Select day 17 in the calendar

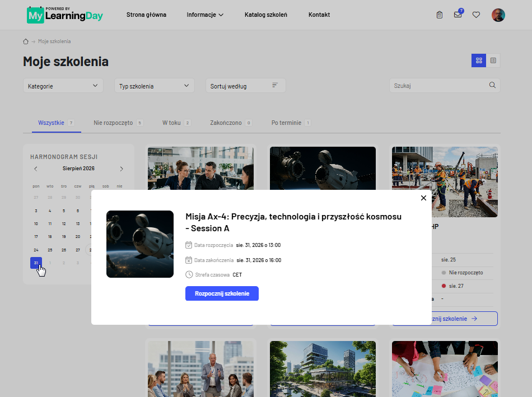pos(36,237)
